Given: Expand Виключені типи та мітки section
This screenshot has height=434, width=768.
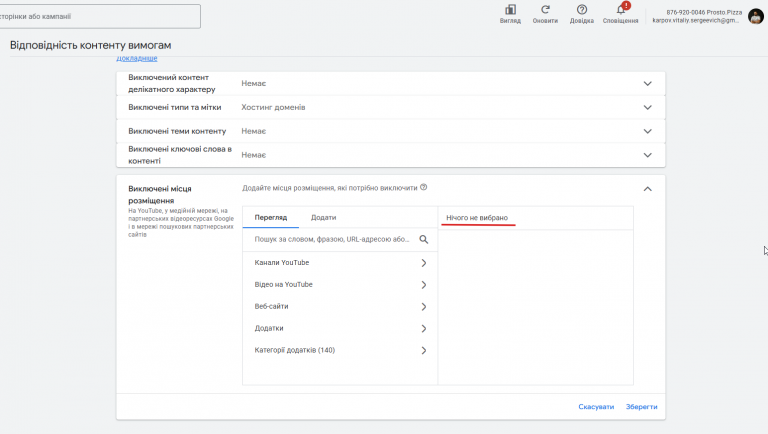Looking at the screenshot, I should pos(647,107).
